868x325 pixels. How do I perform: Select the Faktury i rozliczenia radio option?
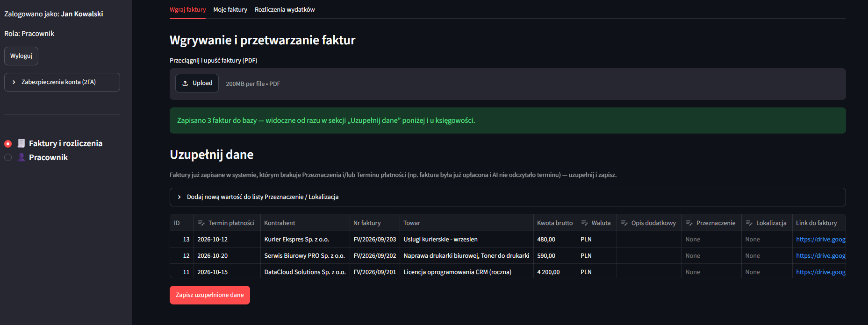pyautogui.click(x=8, y=143)
